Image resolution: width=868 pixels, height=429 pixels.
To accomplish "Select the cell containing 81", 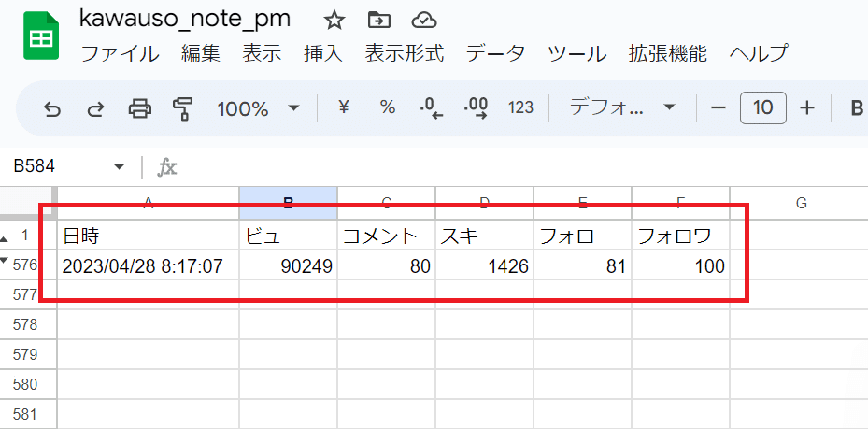I will 582,266.
